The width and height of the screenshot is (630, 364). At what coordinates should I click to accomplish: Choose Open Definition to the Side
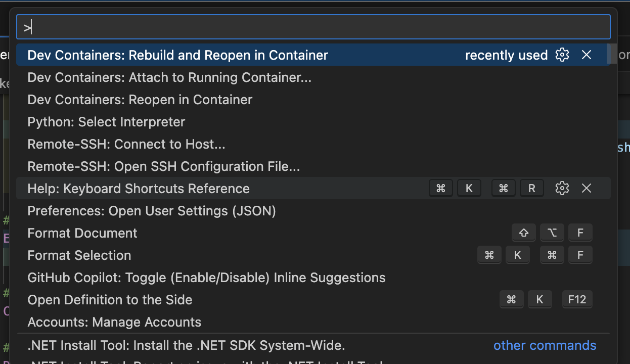pyautogui.click(x=110, y=300)
